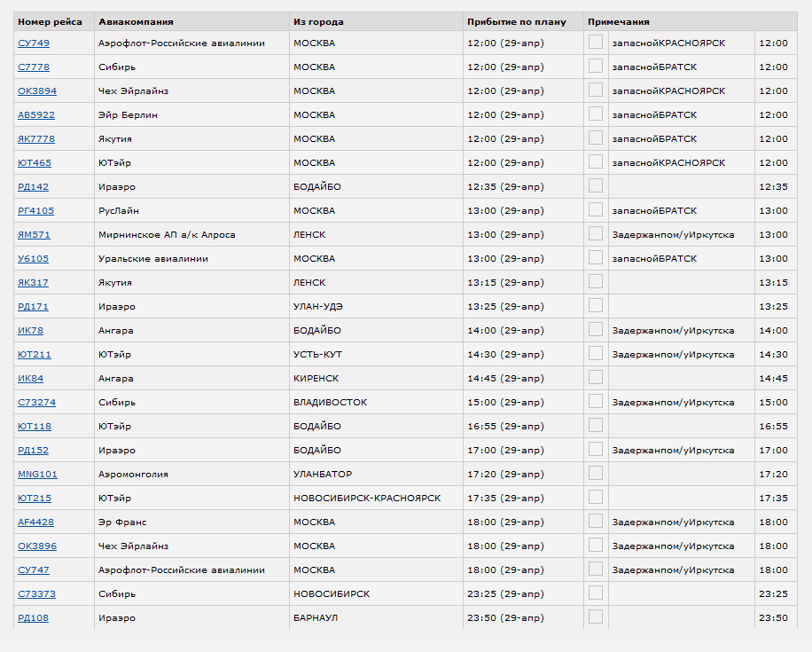Open flight РД142 from Бодайбо
Viewport: 812px width, 652px height.
click(x=33, y=186)
